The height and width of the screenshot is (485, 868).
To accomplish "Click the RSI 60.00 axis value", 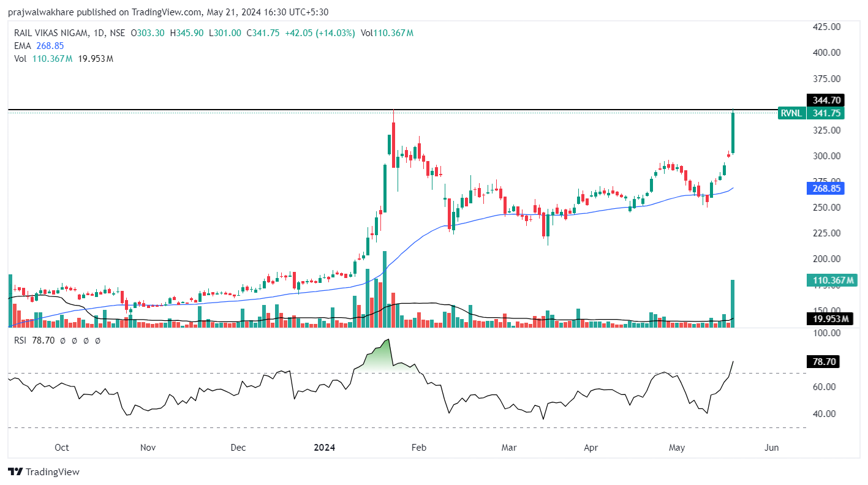I will (824, 387).
